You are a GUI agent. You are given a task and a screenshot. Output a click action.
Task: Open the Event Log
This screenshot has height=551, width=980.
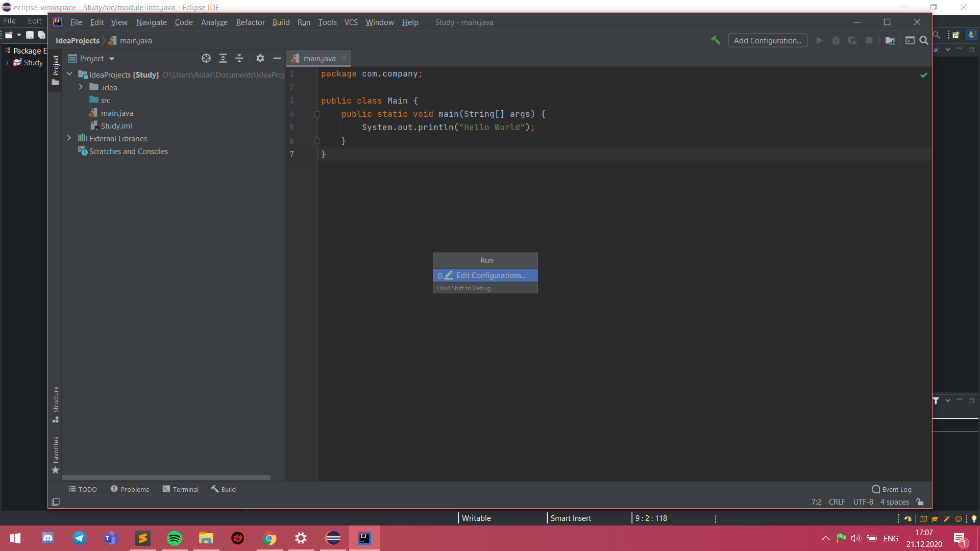pyautogui.click(x=892, y=489)
